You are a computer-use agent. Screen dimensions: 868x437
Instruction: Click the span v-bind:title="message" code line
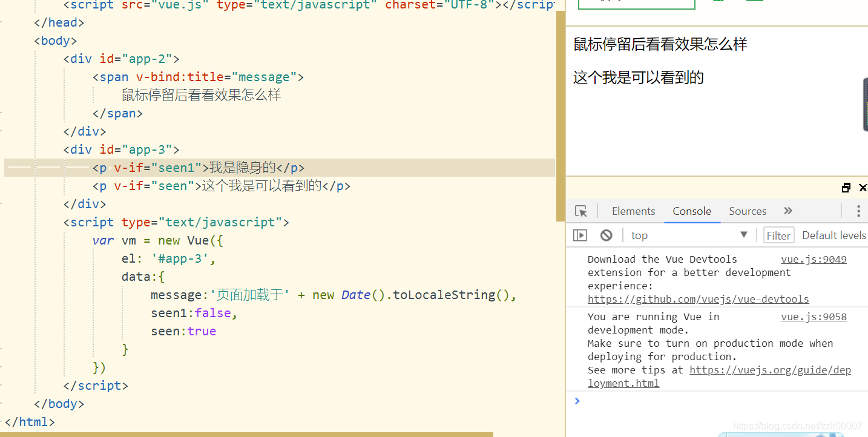click(198, 77)
